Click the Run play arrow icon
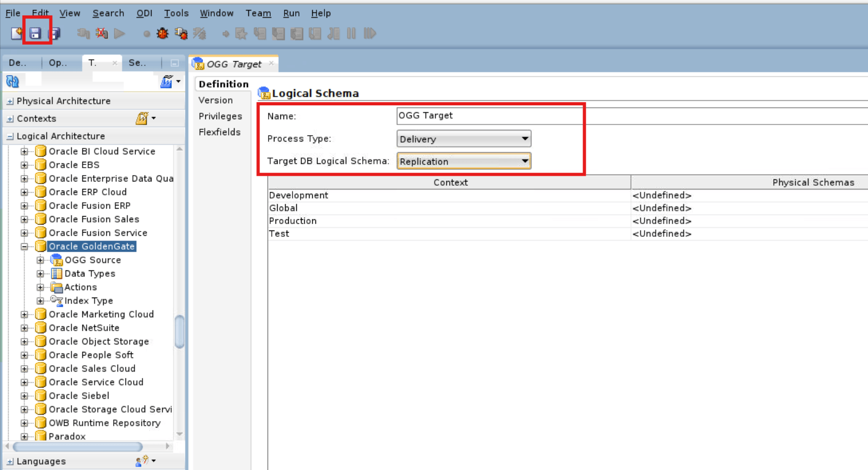The height and width of the screenshot is (470, 868). click(120, 34)
